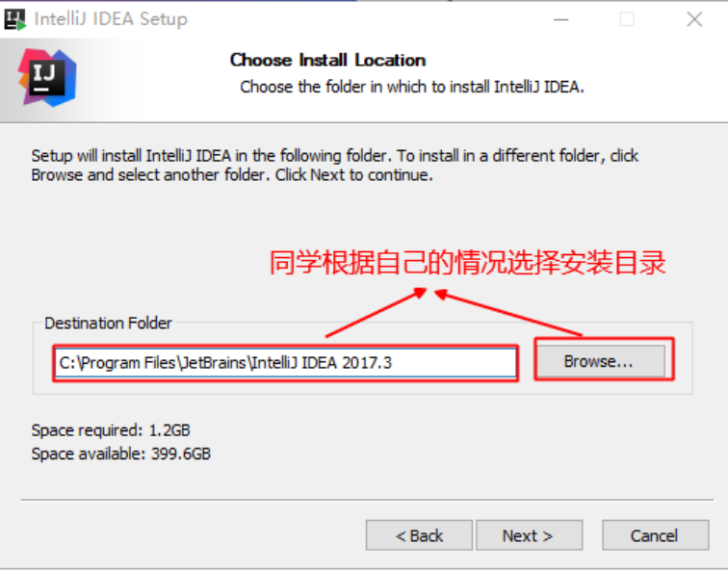Minimize the IntelliJ IDEA Setup window
This screenshot has height=571, width=728.
pyautogui.click(x=560, y=19)
